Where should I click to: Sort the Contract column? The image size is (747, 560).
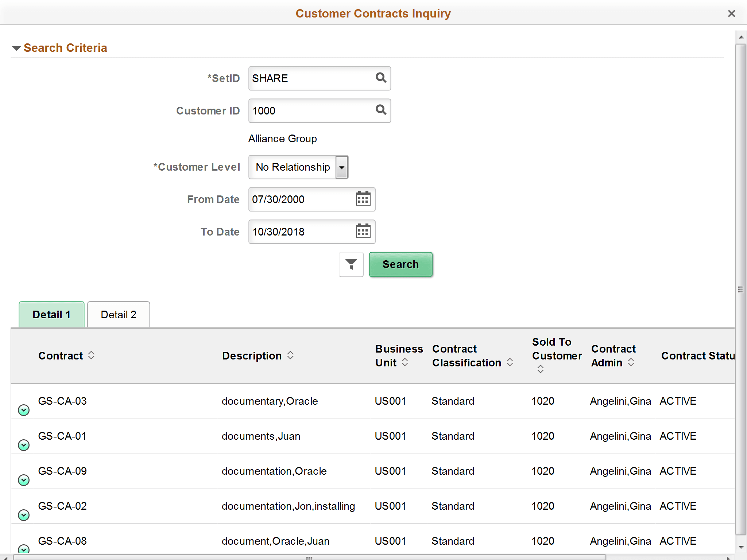92,355
